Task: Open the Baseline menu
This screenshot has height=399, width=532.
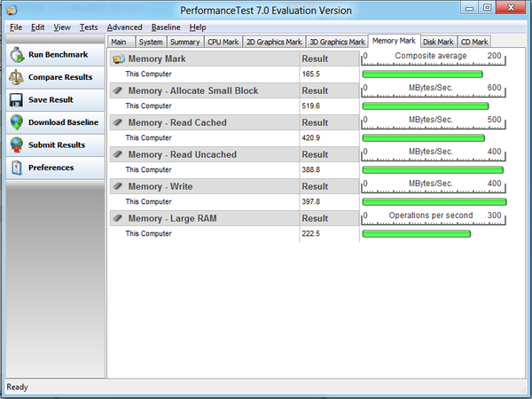Action: pyautogui.click(x=166, y=27)
